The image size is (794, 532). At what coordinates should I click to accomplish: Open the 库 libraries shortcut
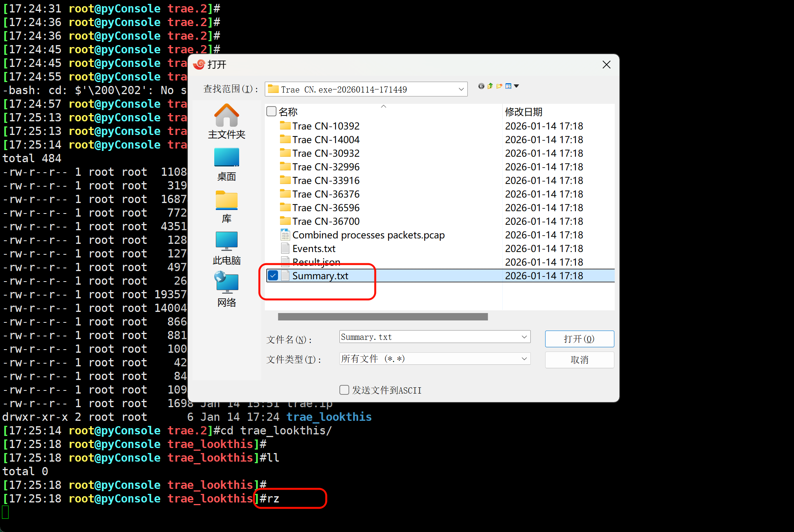226,206
